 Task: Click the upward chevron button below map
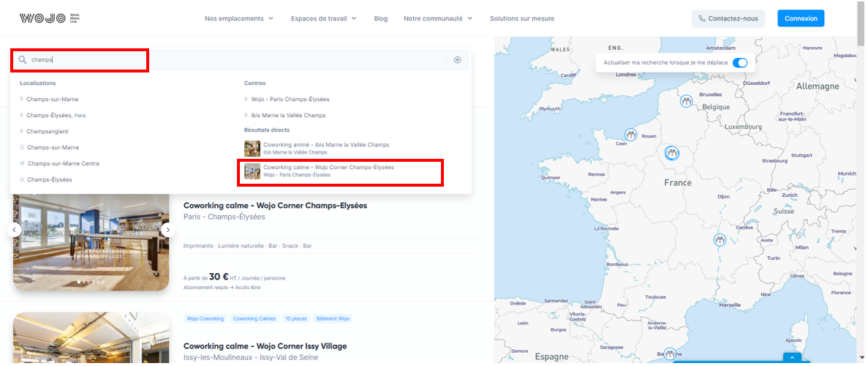coord(792,358)
